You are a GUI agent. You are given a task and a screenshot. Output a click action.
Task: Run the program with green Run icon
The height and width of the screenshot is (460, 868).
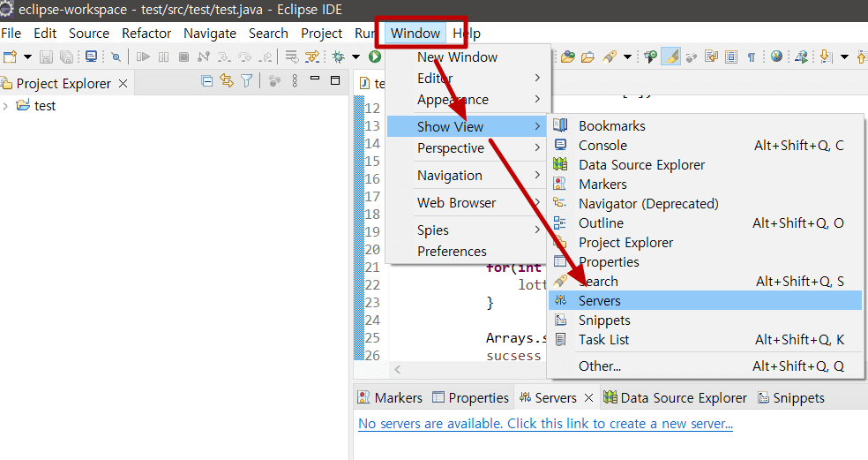coord(375,57)
